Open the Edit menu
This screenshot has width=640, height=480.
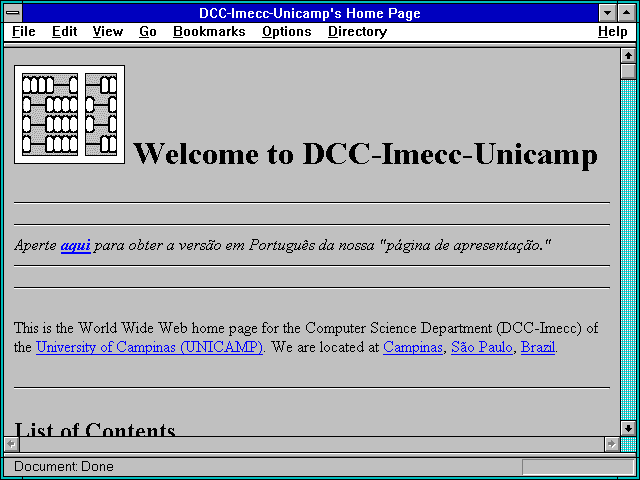[64, 32]
